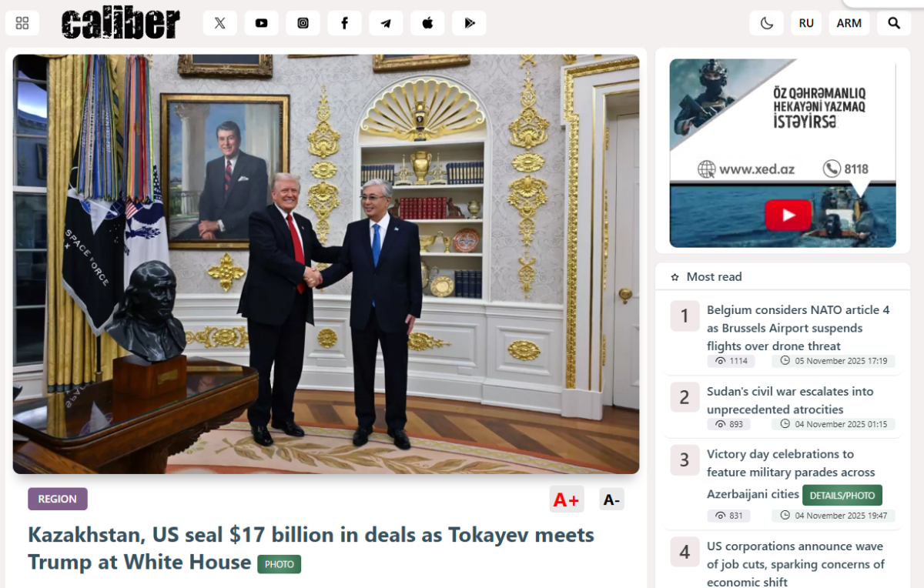The height and width of the screenshot is (588, 924).
Task: Open the Telegram channel icon
Action: pyautogui.click(x=387, y=23)
